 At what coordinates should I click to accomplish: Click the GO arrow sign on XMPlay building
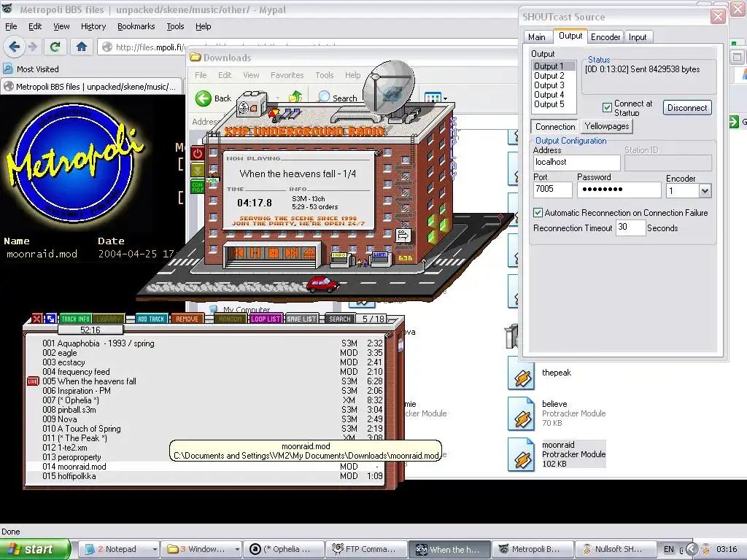click(x=403, y=235)
